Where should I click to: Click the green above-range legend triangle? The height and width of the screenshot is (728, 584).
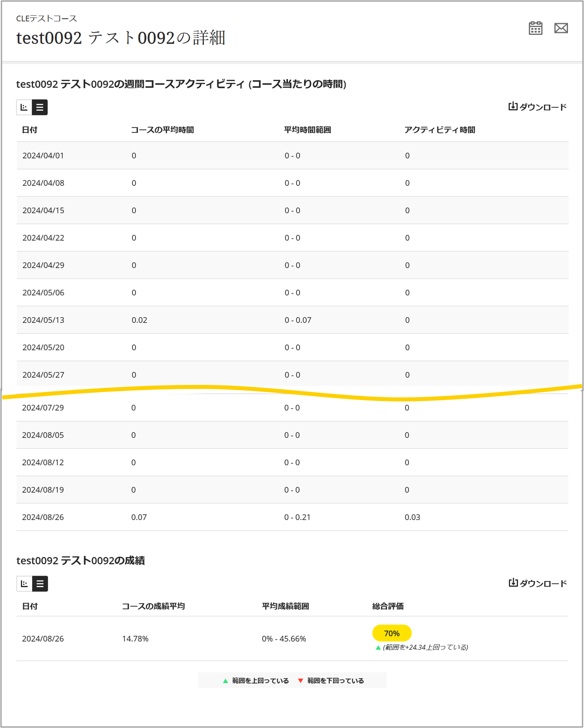(226, 681)
